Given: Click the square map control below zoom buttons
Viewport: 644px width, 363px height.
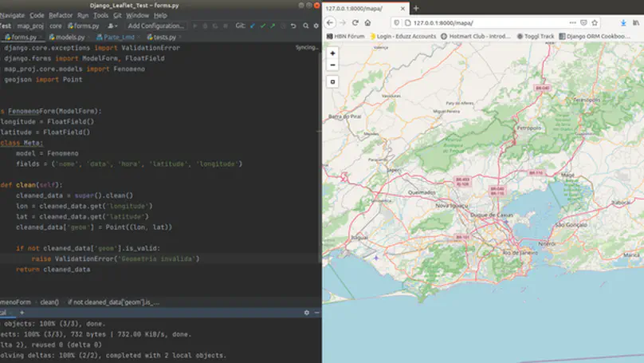Looking at the screenshot, I should click(332, 81).
